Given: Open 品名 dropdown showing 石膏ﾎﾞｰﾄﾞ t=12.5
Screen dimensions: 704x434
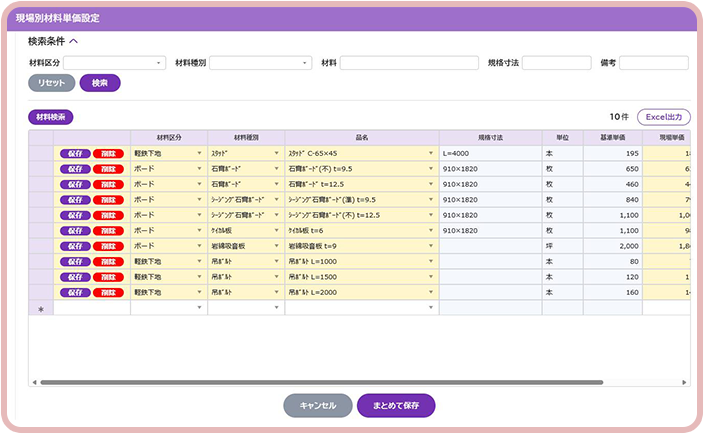Looking at the screenshot, I should [431, 184].
